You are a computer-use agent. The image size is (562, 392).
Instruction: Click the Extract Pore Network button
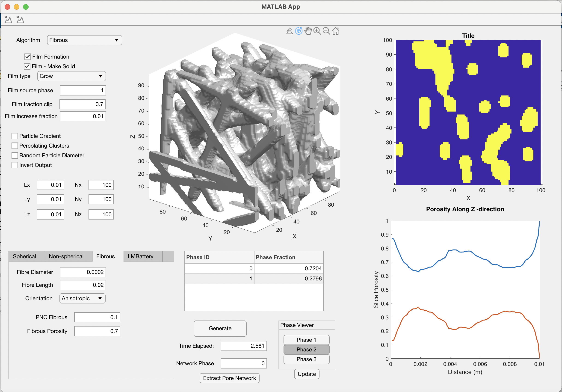pos(229,378)
